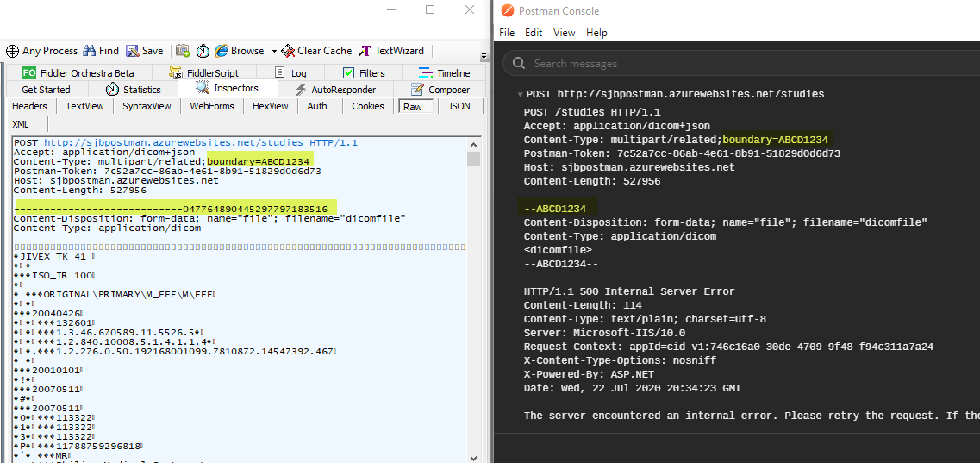980x463 pixels.
Task: Click the Content-Length: 527956 line in Fiddler
Action: 80,190
